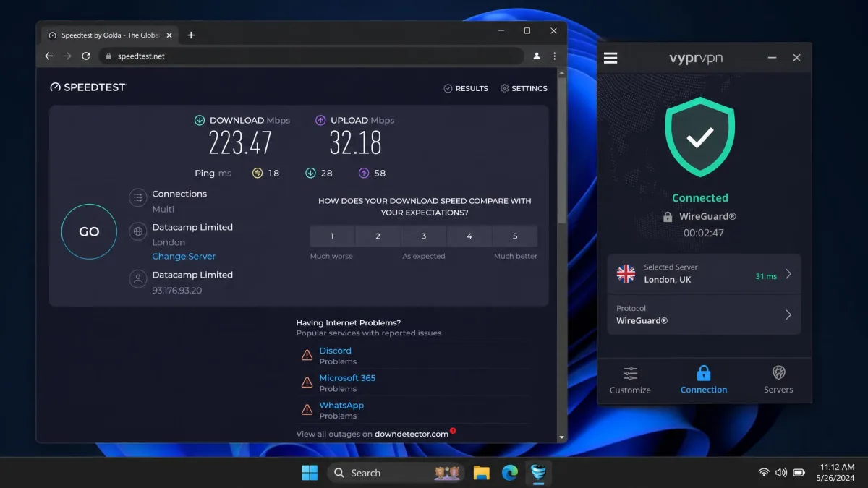This screenshot has width=868, height=488.
Task: Click the upload latency icon
Action: [364, 173]
